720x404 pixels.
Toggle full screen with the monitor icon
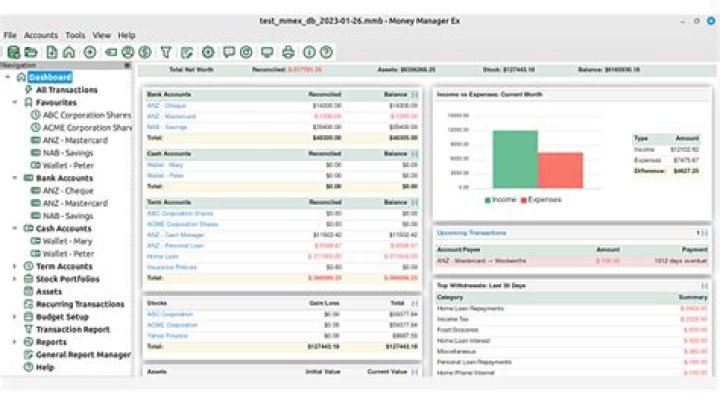click(267, 52)
